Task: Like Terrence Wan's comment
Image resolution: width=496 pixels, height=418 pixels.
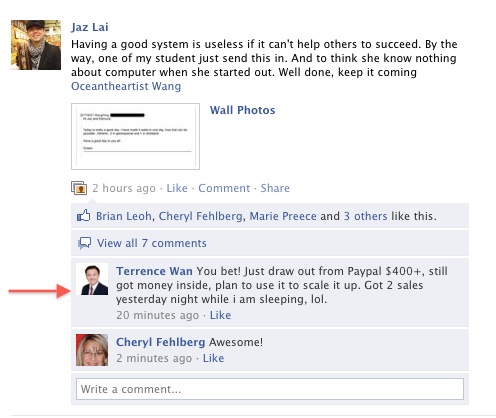Action: (220, 315)
